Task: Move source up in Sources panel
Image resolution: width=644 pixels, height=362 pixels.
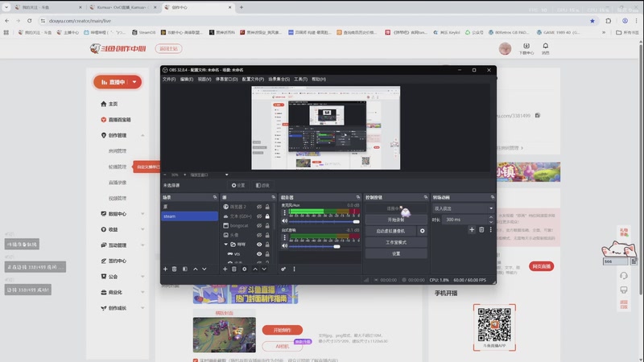Action: 255,269
